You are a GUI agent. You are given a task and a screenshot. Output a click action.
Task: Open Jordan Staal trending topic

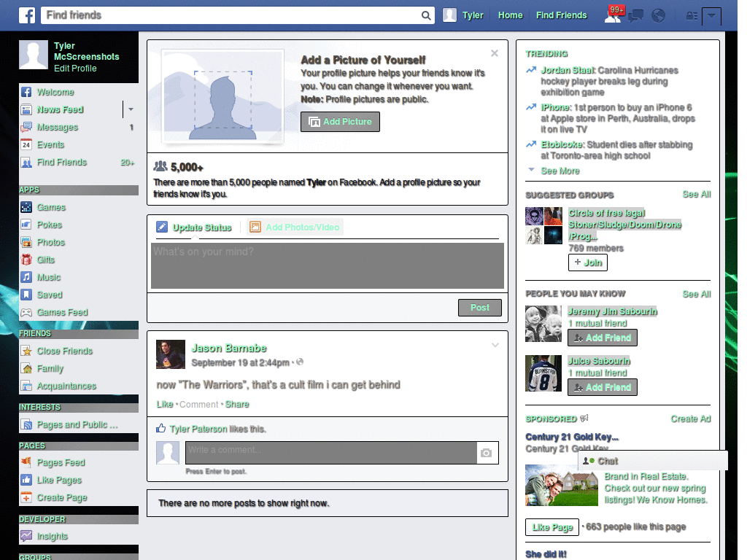tap(568, 71)
